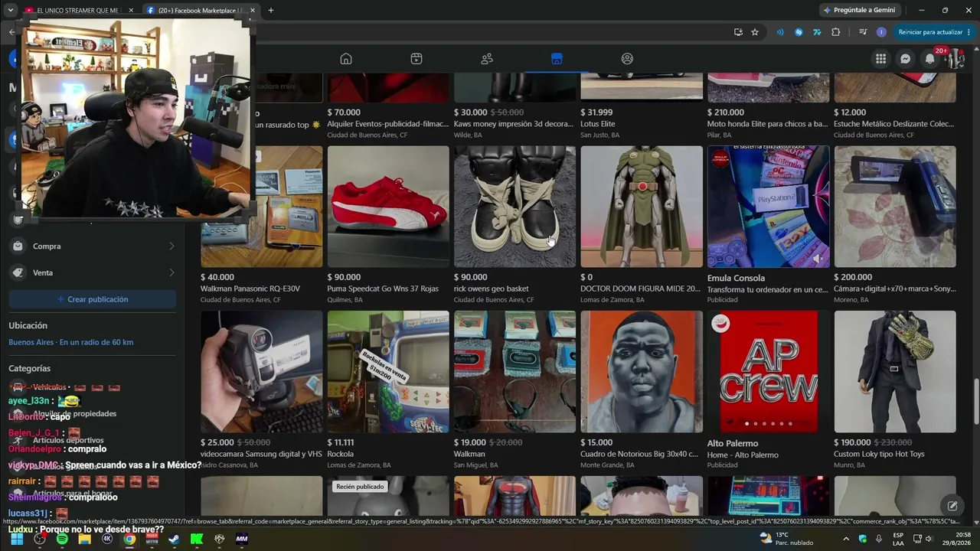
Task: Click the Walkman Panasonic RQ-E30V title
Action: tap(250, 289)
